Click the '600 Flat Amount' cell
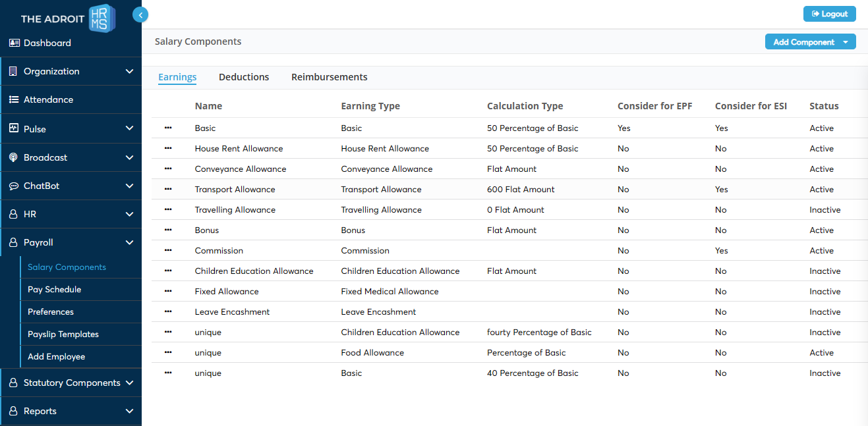Screen dimensions: 868x426 (521, 189)
